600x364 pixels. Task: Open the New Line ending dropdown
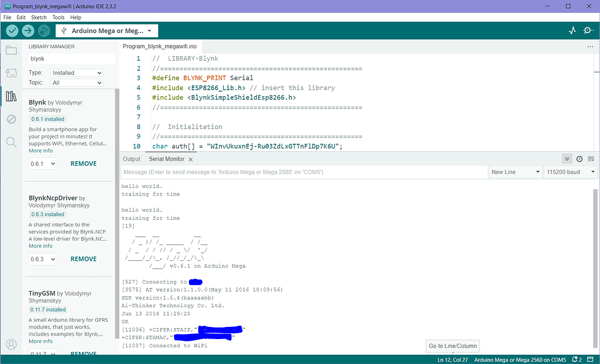pyautogui.click(x=515, y=172)
